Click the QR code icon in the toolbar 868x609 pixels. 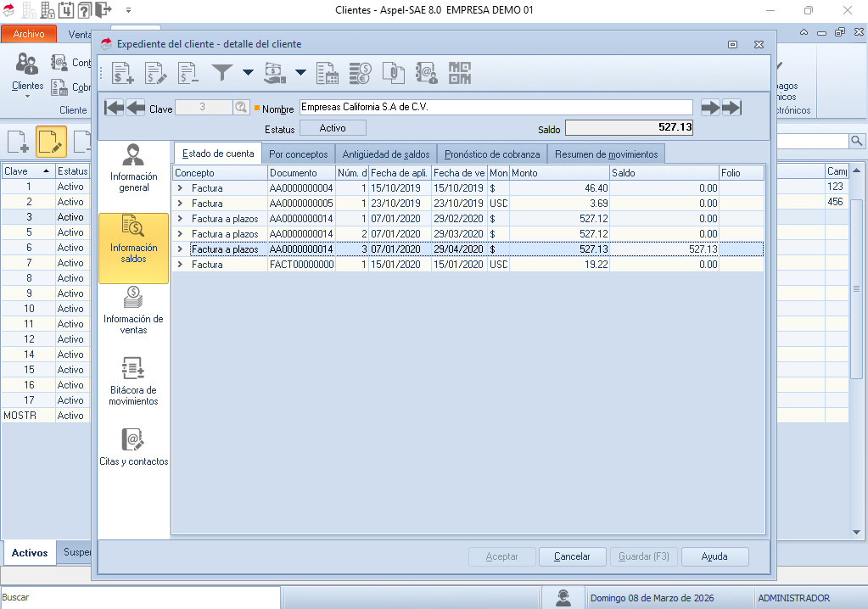[x=460, y=74]
